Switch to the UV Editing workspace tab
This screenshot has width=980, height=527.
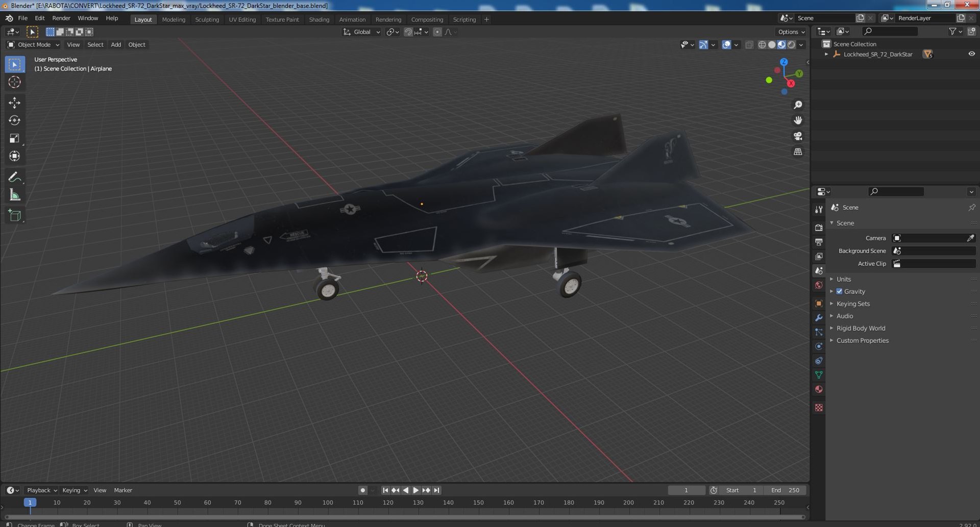click(x=242, y=19)
